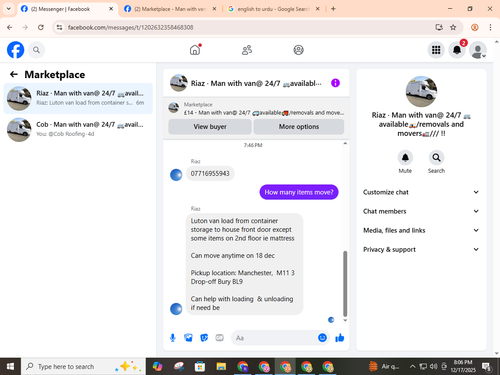This screenshot has width=500, height=375.
Task: Focus the Windows taskbar search box
Action: (83, 366)
